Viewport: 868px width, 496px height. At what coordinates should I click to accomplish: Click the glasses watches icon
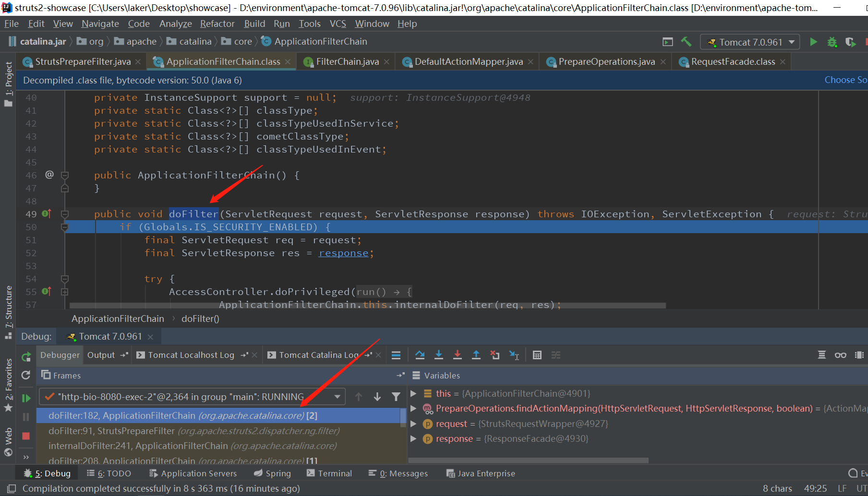click(840, 355)
